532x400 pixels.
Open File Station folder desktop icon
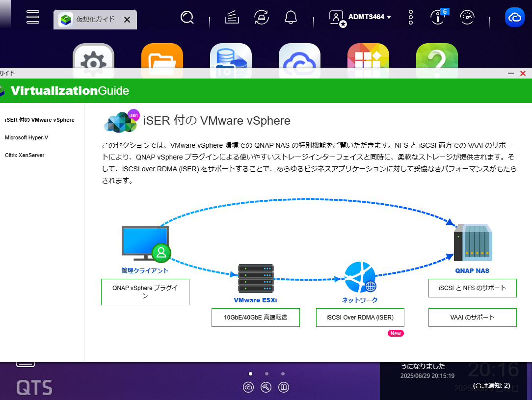coord(162,61)
